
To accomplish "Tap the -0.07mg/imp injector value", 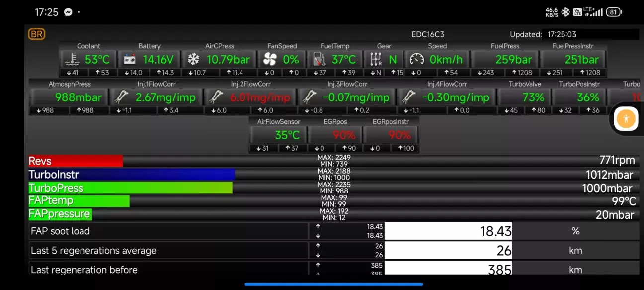I will 356,97.
